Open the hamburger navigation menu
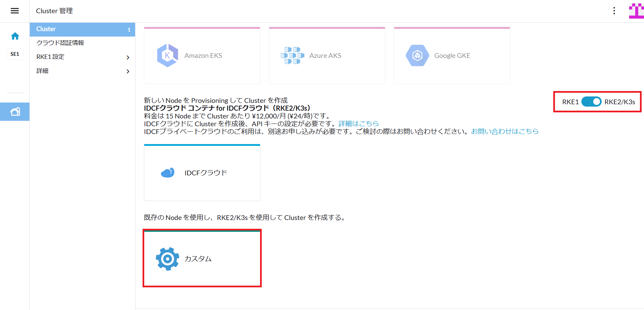This screenshot has height=310, width=644. pyautogui.click(x=15, y=11)
